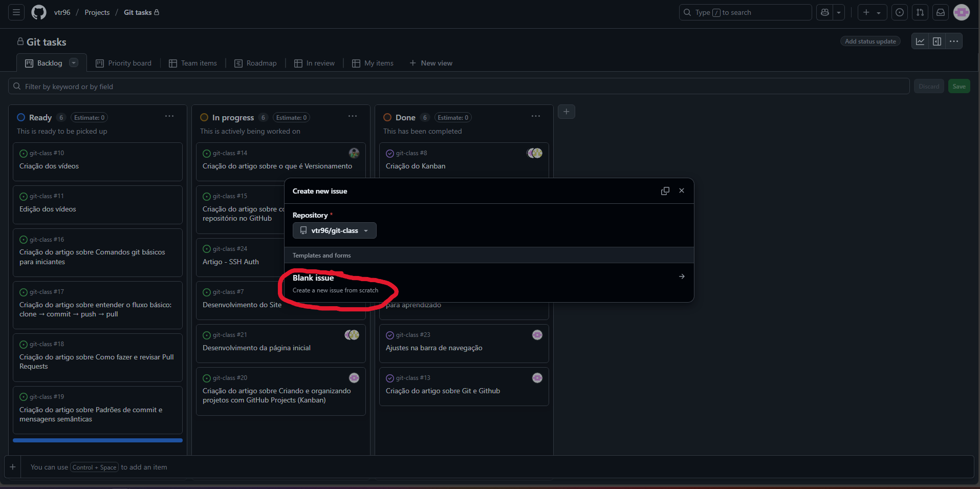Open notifications inbox icon

click(941, 12)
